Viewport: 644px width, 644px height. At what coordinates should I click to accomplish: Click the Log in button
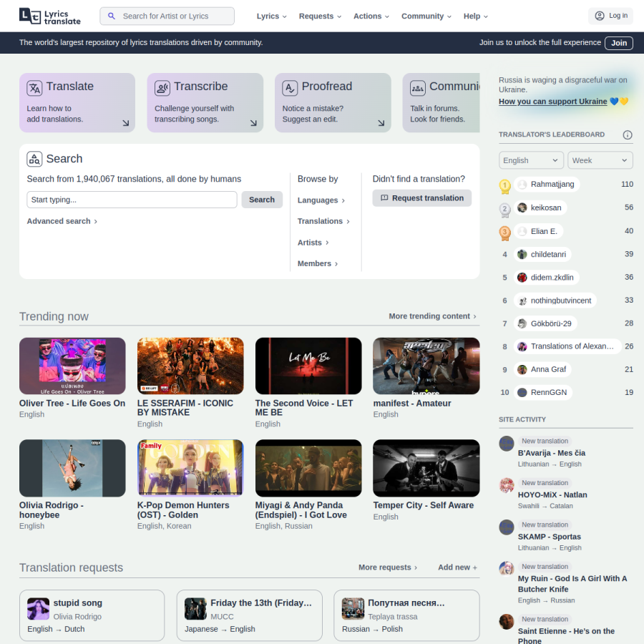coord(610,16)
